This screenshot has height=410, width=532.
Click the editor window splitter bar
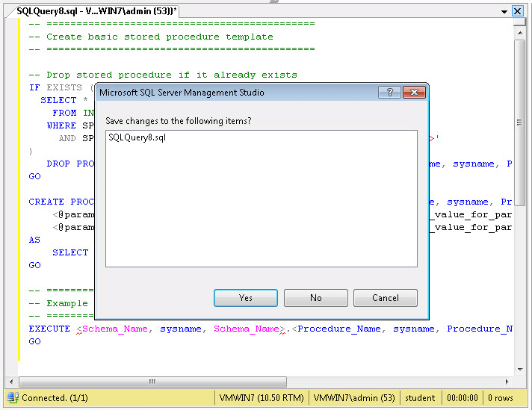click(x=519, y=22)
